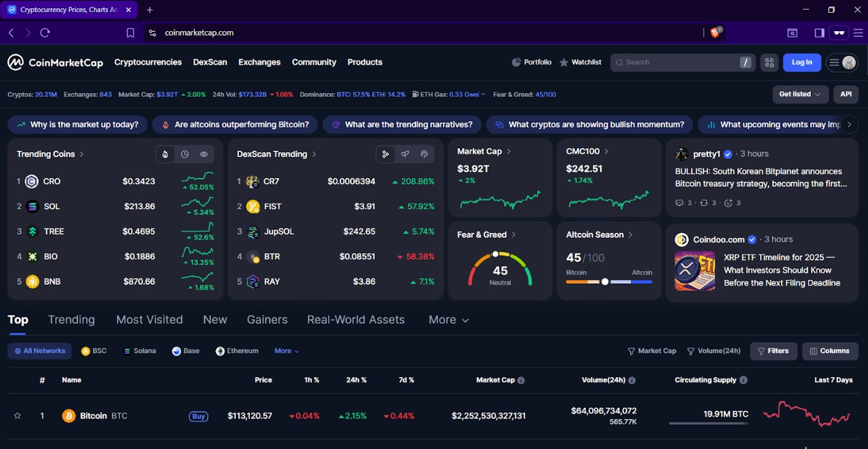Select the BSC network filter chip
Viewport: 868px width, 449px height.
[94, 351]
